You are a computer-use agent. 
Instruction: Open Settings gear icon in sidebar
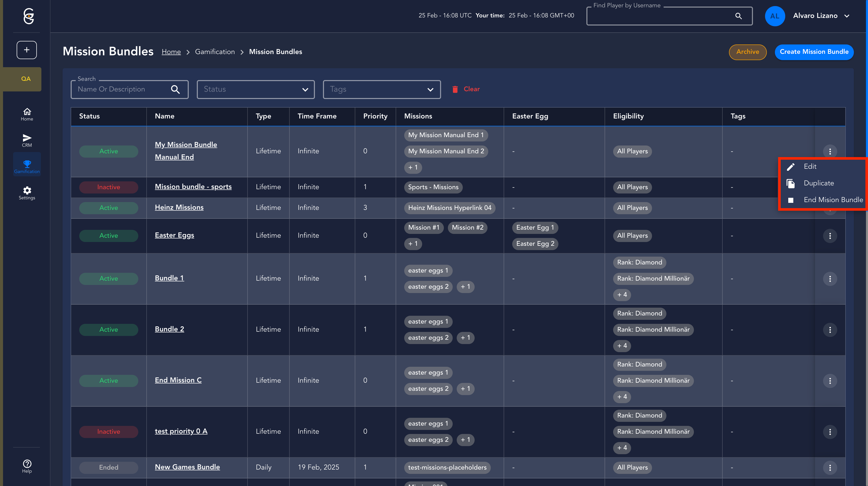(x=27, y=190)
